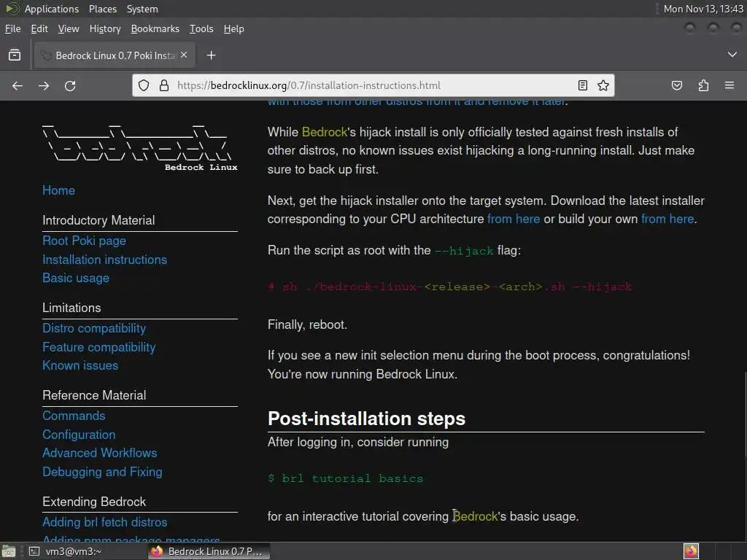
Task: Open the Help menu
Action: click(x=233, y=28)
